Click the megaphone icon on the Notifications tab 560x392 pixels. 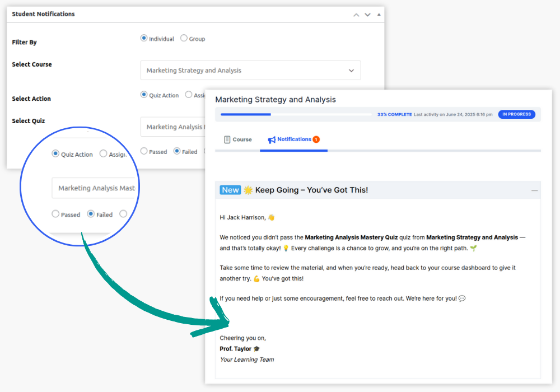[272, 139]
